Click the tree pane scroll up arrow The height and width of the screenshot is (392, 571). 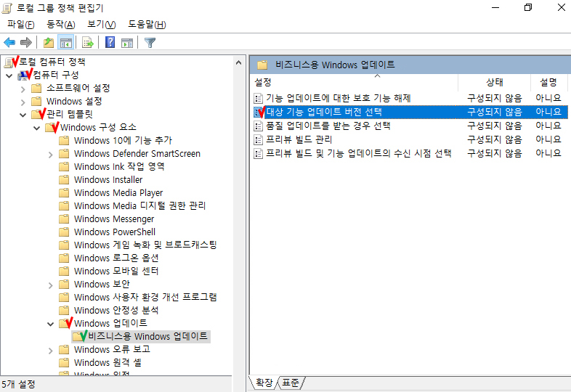pos(238,62)
